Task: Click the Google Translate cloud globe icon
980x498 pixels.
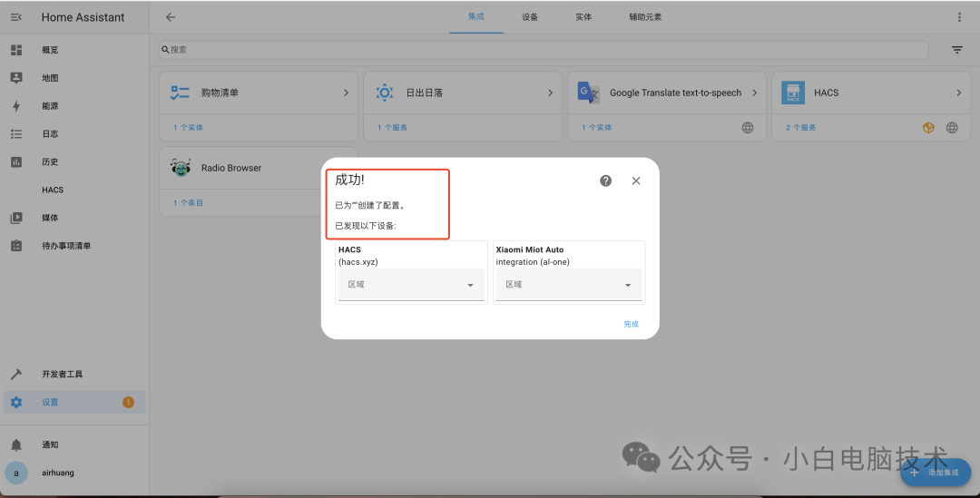Action: [748, 128]
